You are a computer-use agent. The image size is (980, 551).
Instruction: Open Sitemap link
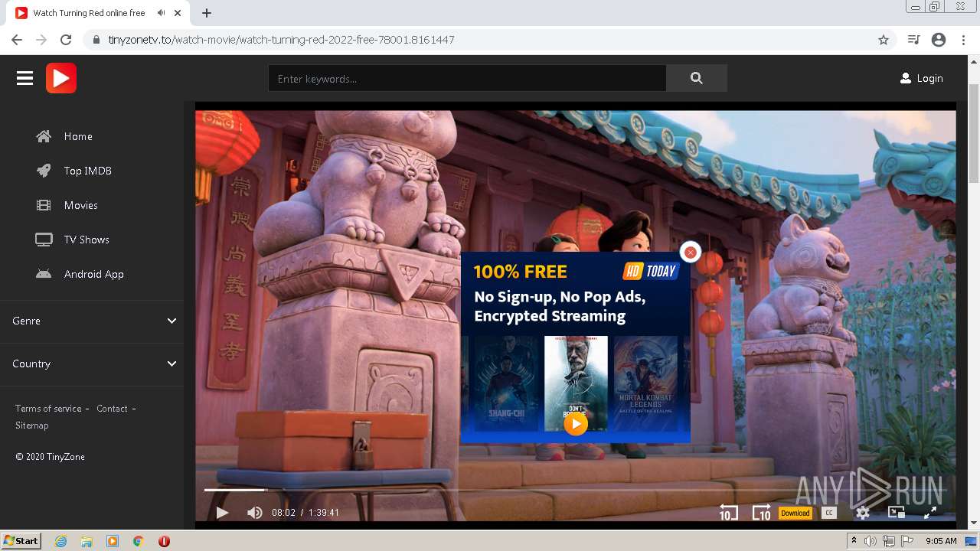coord(32,425)
